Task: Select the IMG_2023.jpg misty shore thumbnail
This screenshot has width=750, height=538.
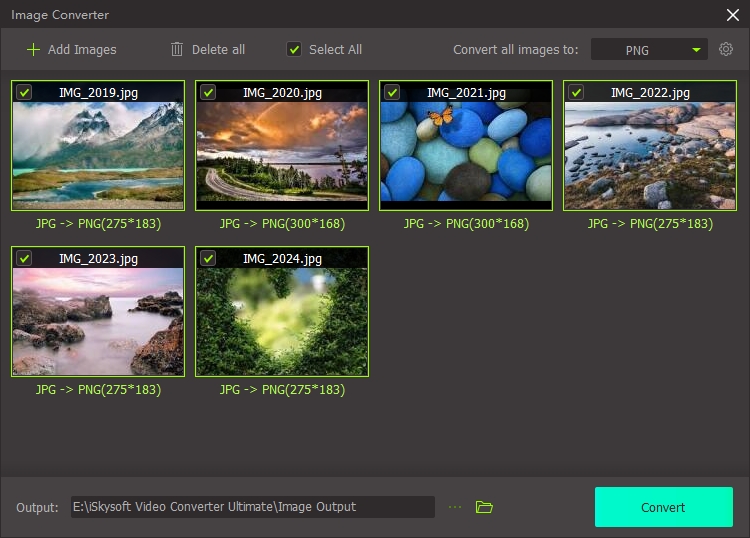Action: (x=98, y=320)
